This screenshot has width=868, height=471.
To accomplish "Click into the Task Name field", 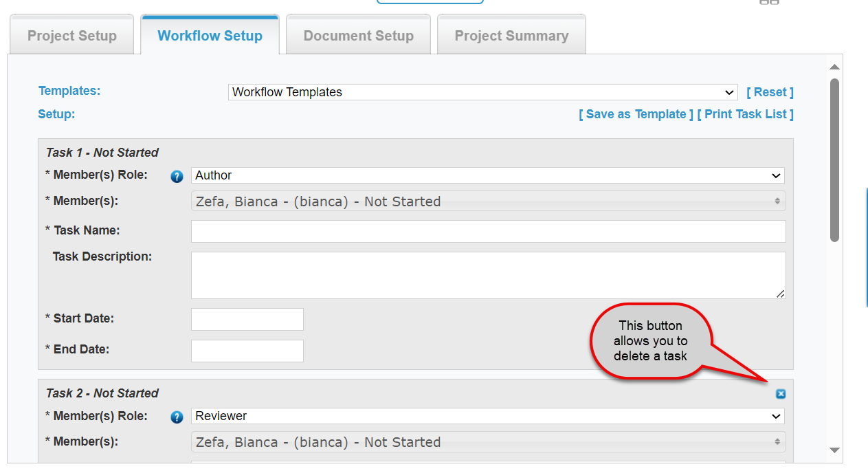I will click(488, 231).
